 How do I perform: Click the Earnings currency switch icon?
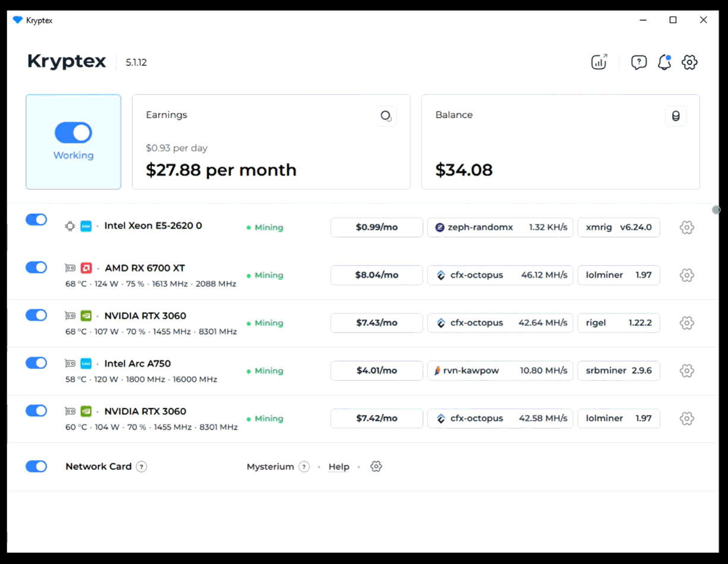point(386,116)
